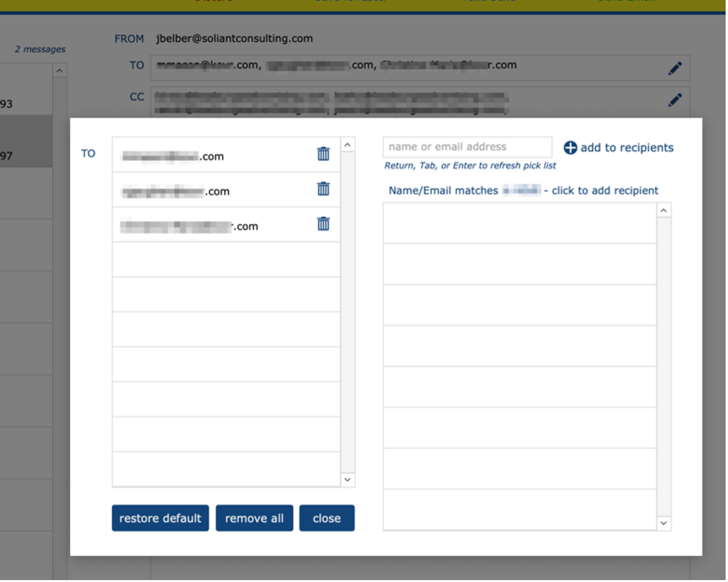Click the add to recipients link
Screen dimensions: 728x582
627,148
